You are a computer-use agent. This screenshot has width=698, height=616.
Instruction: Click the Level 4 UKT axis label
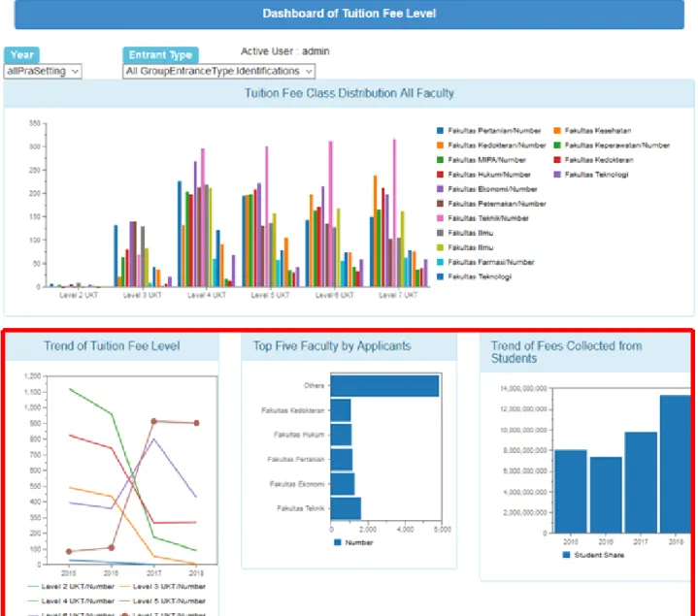pyautogui.click(x=207, y=295)
